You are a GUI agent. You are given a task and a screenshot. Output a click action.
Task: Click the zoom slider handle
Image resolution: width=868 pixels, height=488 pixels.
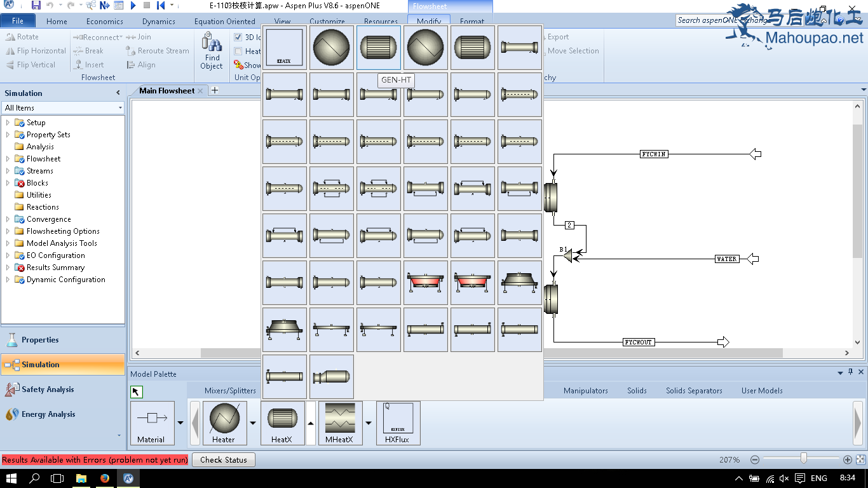[804, 459]
